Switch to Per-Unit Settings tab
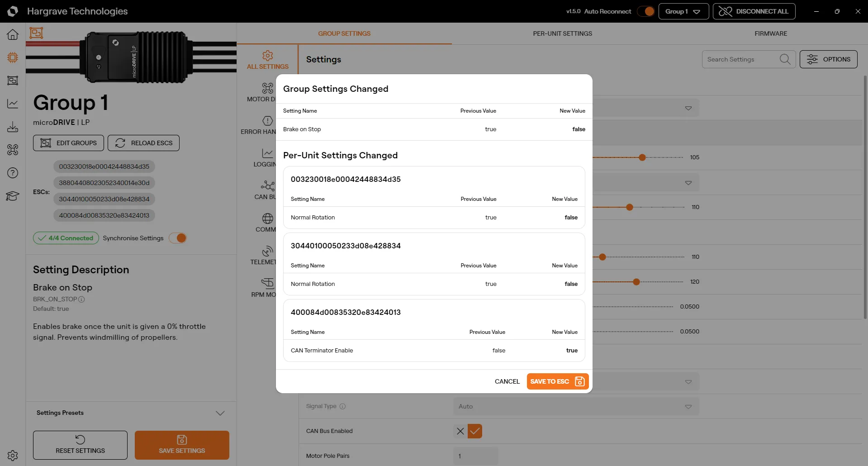 tap(562, 33)
